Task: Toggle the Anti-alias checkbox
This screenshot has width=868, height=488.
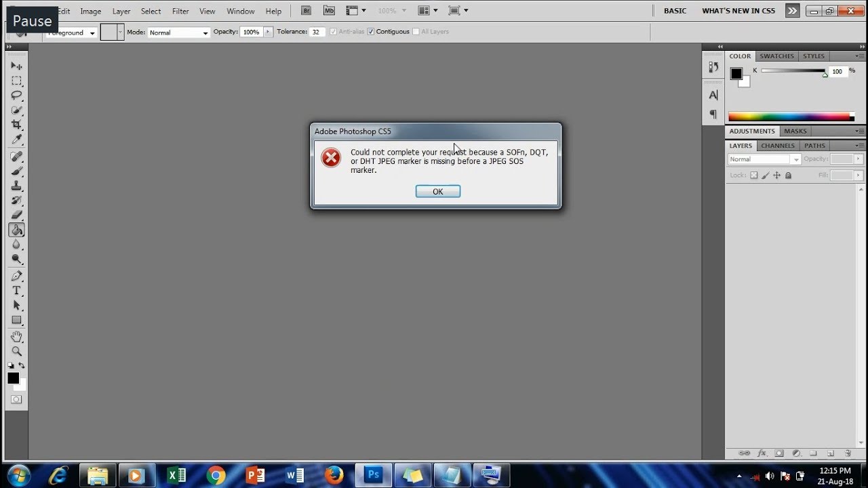Action: 333,32
